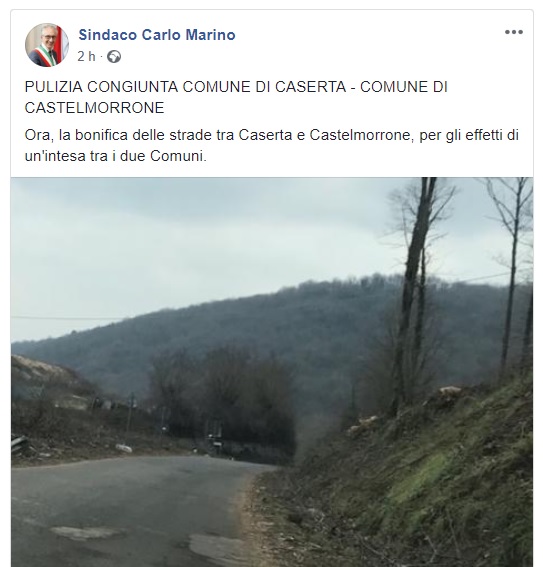The image size is (543, 567).
Task: Click the paragraph starting with Ora, la bonifica
Action: coord(272,145)
